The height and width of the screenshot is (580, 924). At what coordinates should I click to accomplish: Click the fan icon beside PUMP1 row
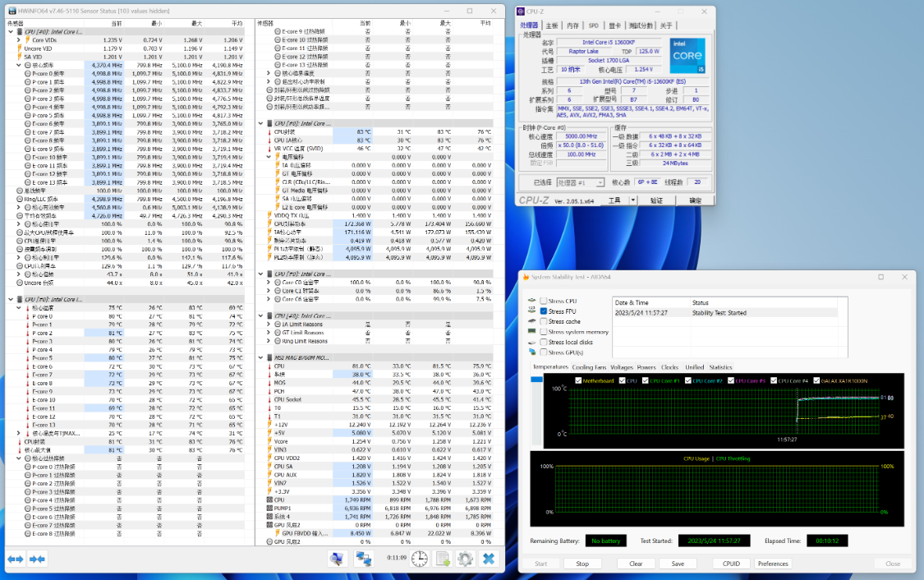[x=269, y=508]
